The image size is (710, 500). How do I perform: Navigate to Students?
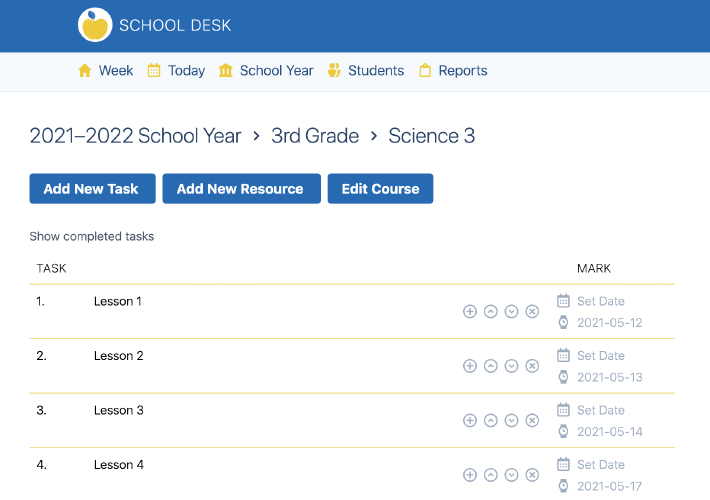click(376, 71)
